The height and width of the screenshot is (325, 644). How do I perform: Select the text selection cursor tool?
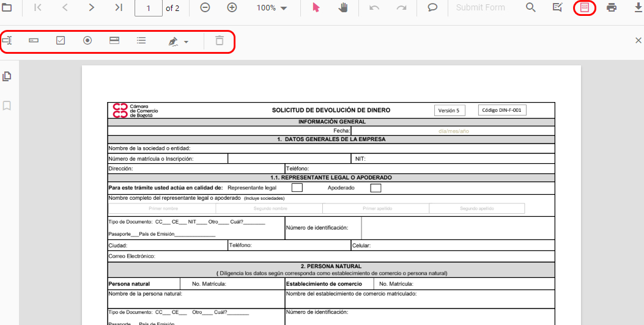[x=316, y=7]
